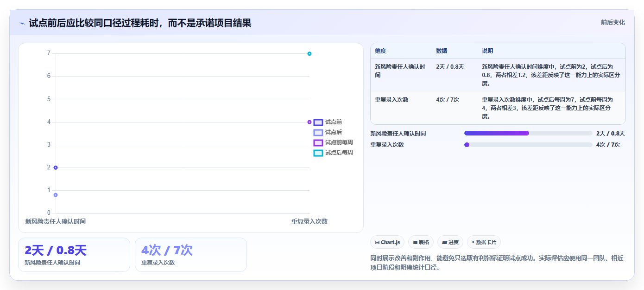
Task: Toggle the 试点后每周 legend entry
Action: (x=334, y=153)
